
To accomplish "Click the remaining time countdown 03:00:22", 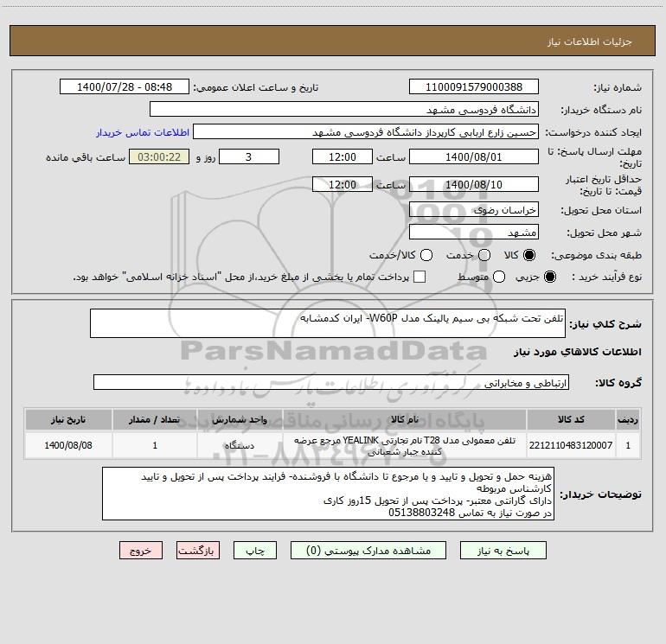I will coord(159,157).
